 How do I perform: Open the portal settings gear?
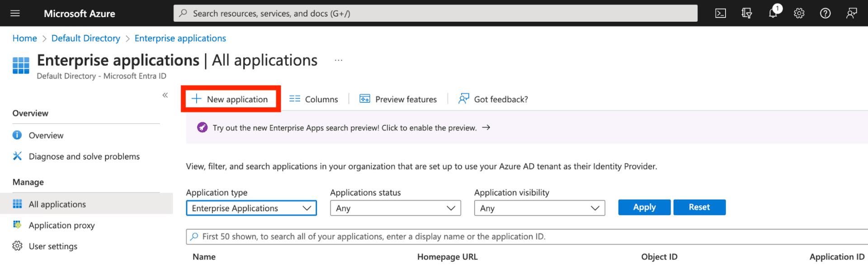tap(799, 14)
